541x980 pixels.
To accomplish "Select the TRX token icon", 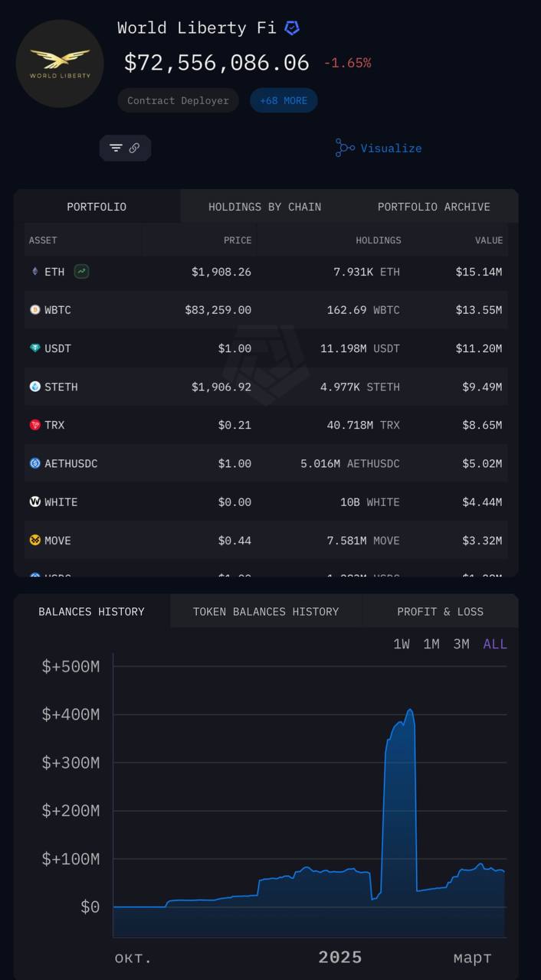I will coord(34,425).
